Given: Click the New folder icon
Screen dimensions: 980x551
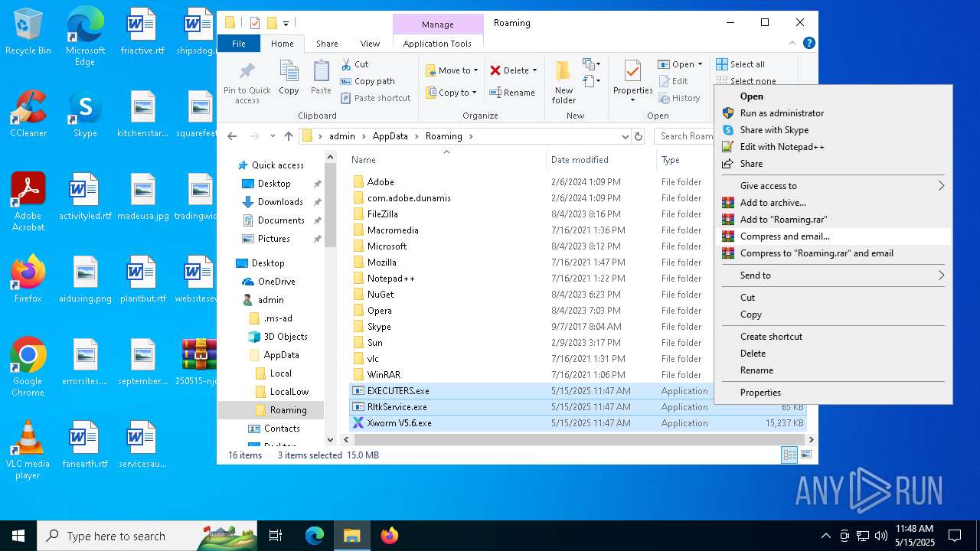Looking at the screenshot, I should (x=563, y=71).
